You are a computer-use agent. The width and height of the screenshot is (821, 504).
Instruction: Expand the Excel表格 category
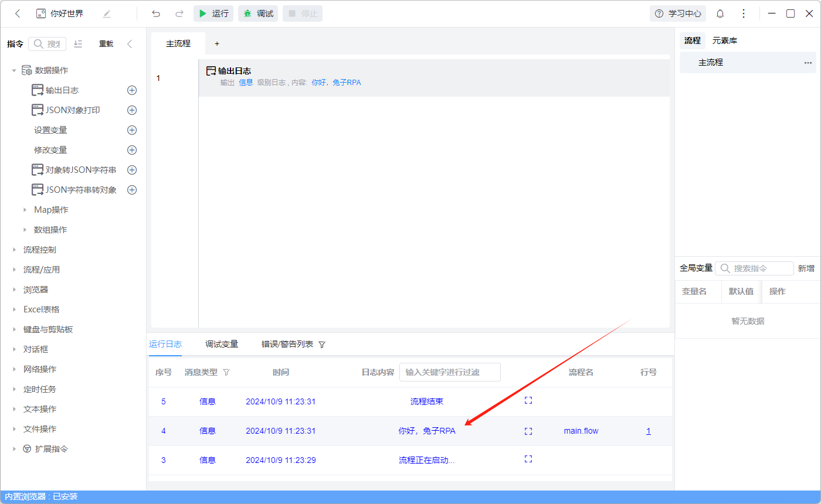(x=14, y=309)
